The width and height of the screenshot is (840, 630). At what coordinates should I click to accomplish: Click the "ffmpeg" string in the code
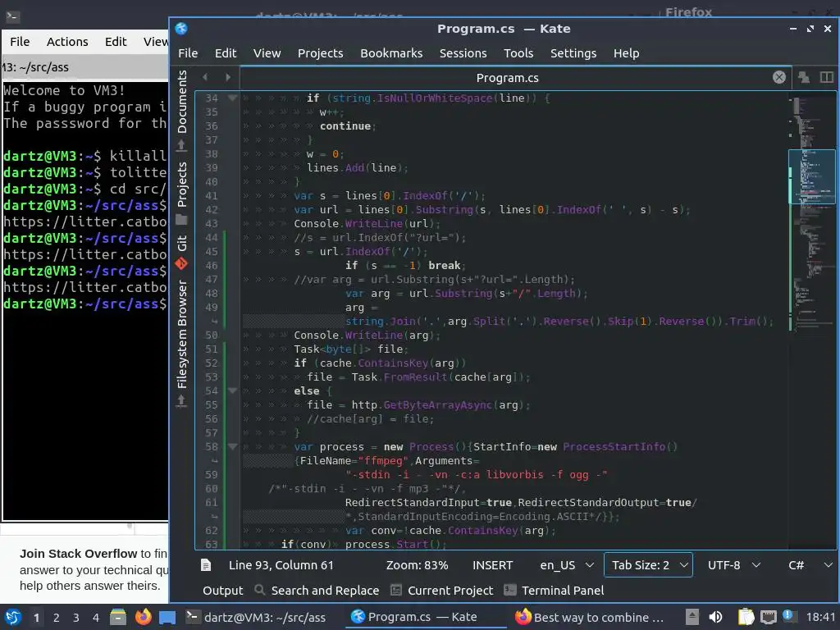(384, 461)
